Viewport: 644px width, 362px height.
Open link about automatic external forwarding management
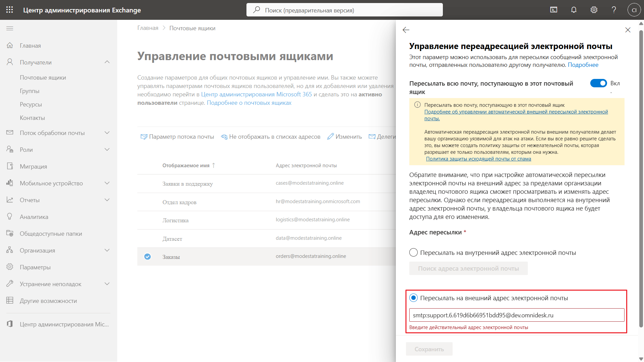516,115
